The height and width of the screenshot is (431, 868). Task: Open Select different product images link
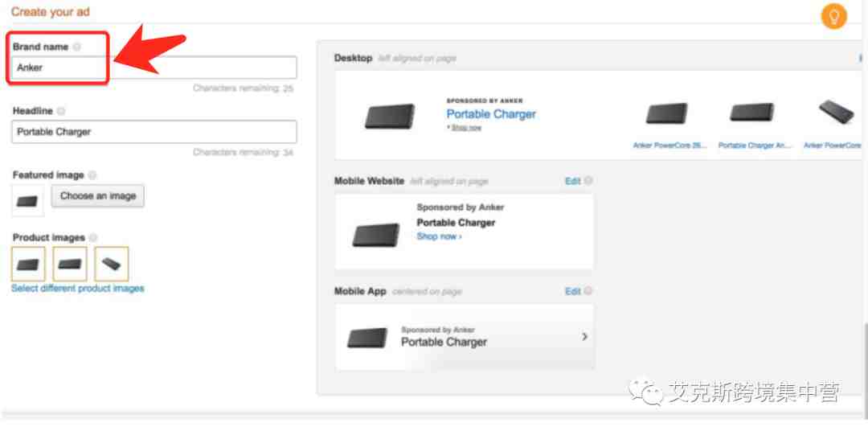coord(77,289)
